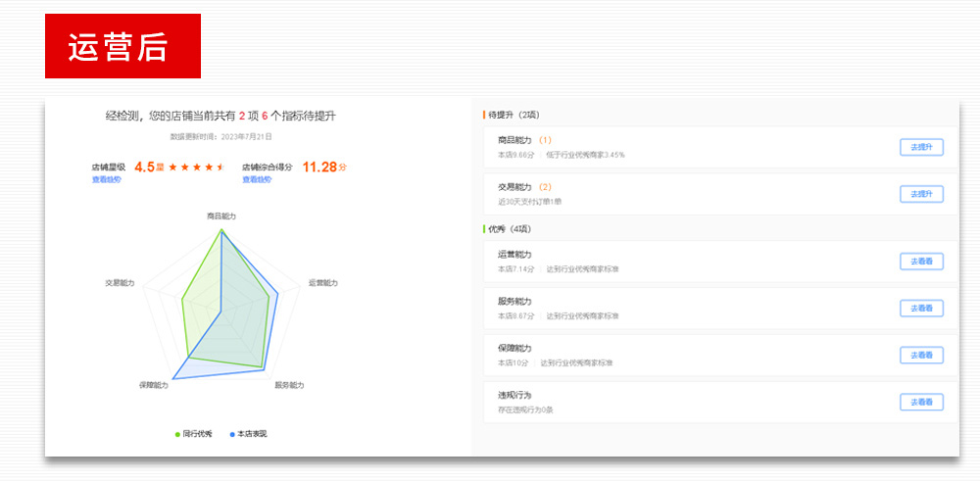The width and height of the screenshot is (980, 482).
Task: Click 去提升 button for 商品能力
Action: [921, 147]
